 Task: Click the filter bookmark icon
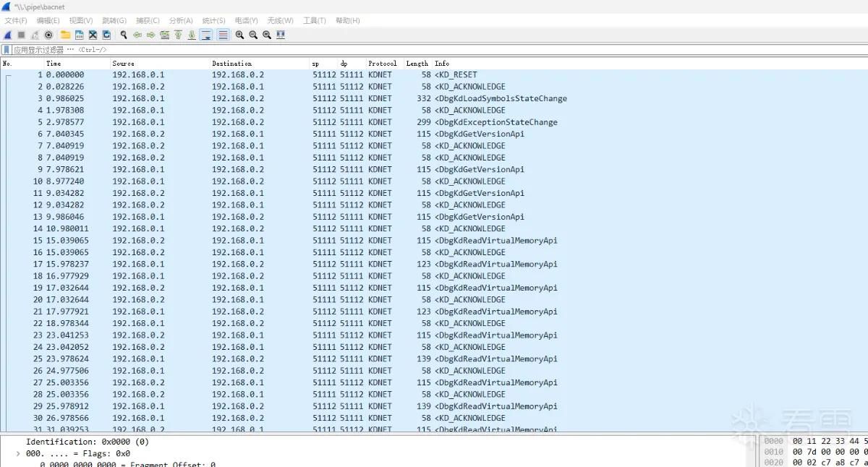pyautogui.click(x=7, y=50)
